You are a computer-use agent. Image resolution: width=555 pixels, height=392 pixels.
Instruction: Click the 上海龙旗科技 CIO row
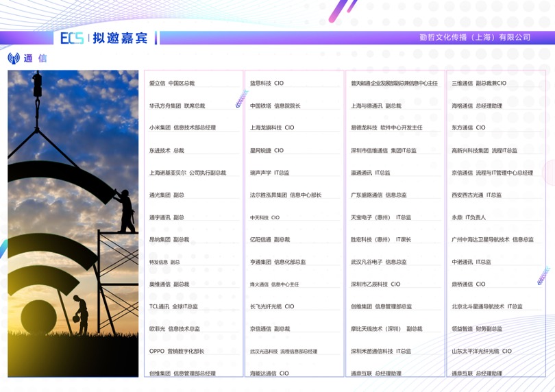(272, 127)
